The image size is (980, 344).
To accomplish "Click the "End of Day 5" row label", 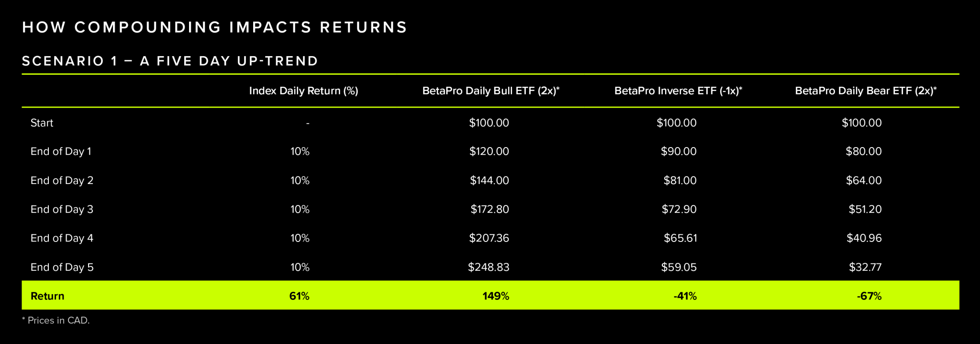I will (x=62, y=267).
